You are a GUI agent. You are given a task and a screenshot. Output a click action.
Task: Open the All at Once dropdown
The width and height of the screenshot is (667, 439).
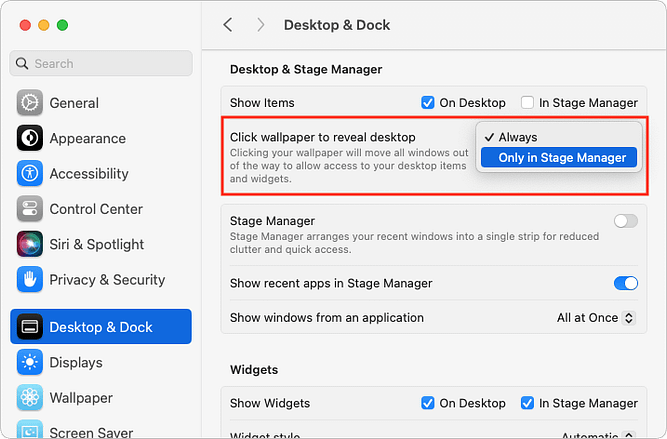pos(596,318)
